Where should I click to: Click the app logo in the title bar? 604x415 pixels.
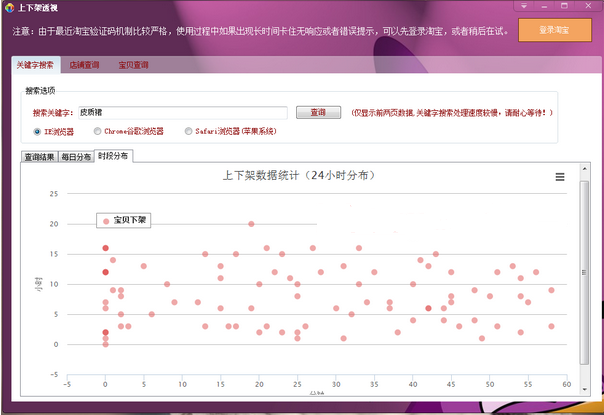[9, 8]
